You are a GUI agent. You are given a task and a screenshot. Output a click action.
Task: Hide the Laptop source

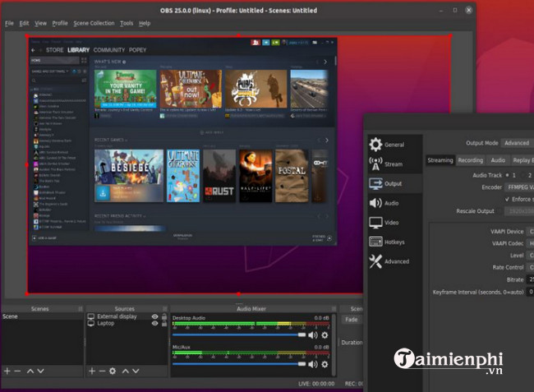155,323
